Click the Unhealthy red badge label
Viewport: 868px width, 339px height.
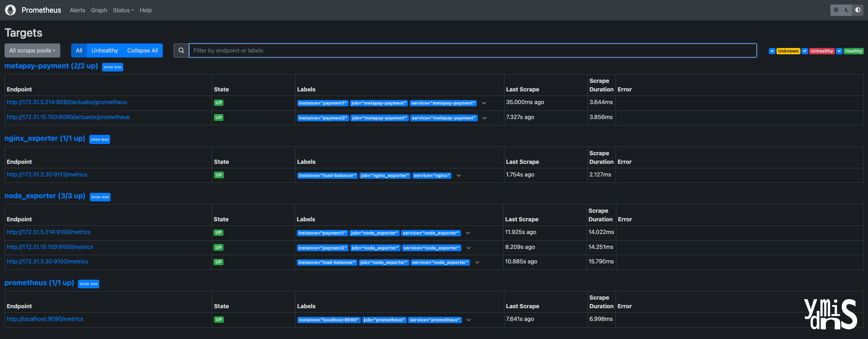point(822,51)
